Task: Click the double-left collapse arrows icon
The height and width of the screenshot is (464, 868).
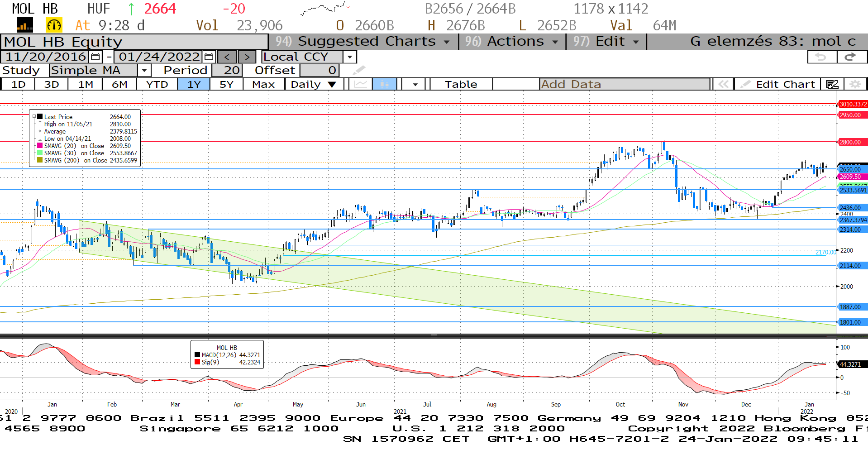Action: 723,84
